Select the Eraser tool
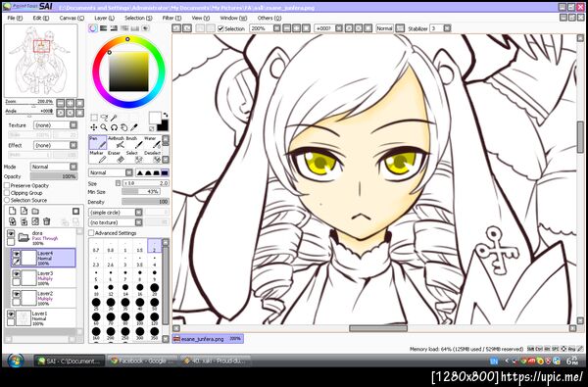This screenshot has height=387, width=588. coord(117,157)
